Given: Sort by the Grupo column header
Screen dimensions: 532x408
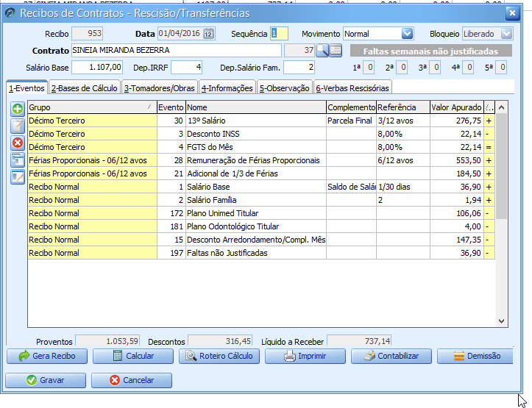Looking at the screenshot, I should coord(92,107).
